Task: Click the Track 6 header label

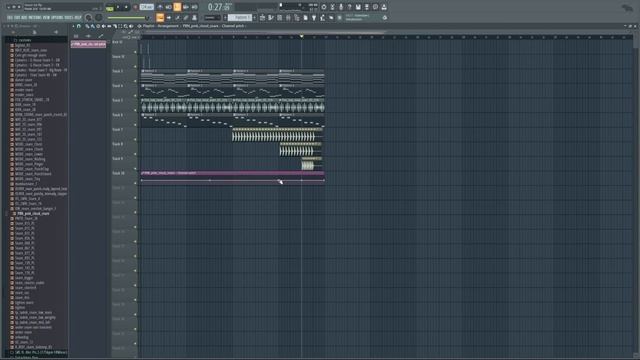Action: coord(118,115)
